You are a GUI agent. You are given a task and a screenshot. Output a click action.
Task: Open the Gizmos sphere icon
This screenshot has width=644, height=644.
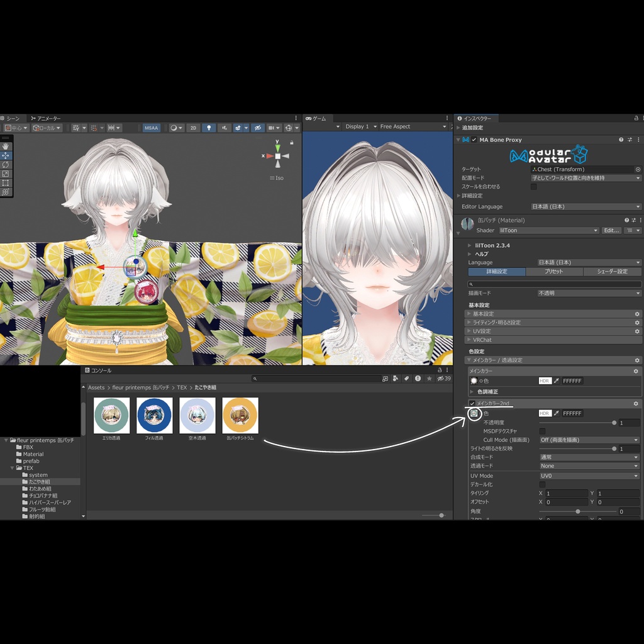289,128
